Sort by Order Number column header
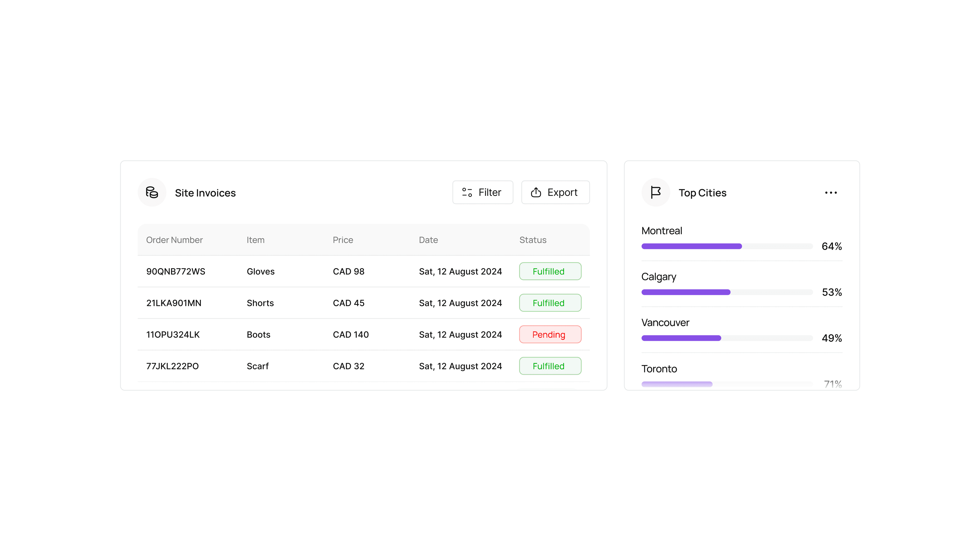980x551 pixels. [x=174, y=240]
